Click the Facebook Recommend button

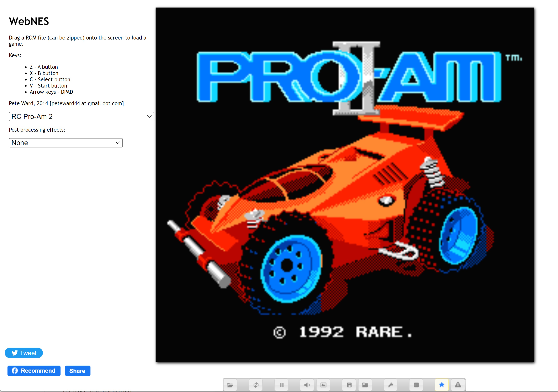point(34,371)
